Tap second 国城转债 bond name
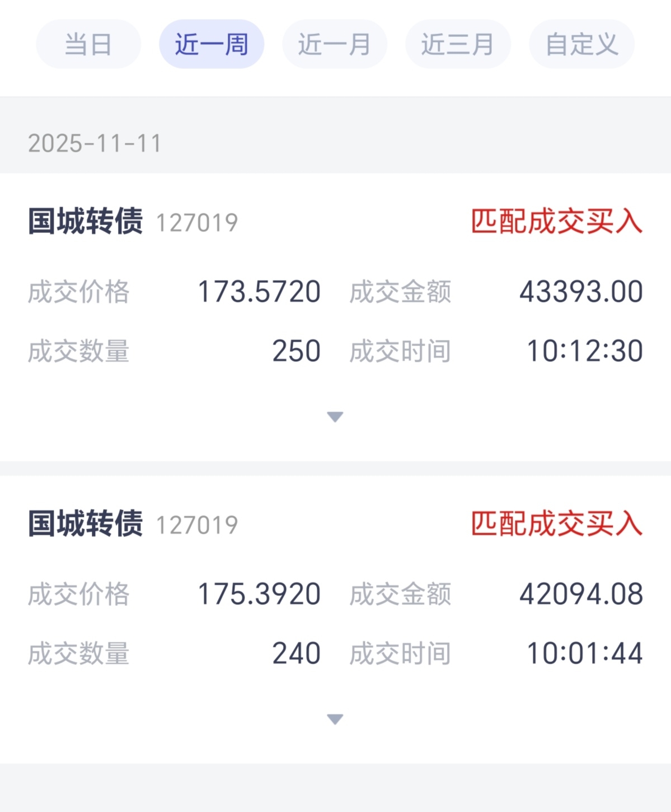671x812 pixels. click(x=86, y=524)
